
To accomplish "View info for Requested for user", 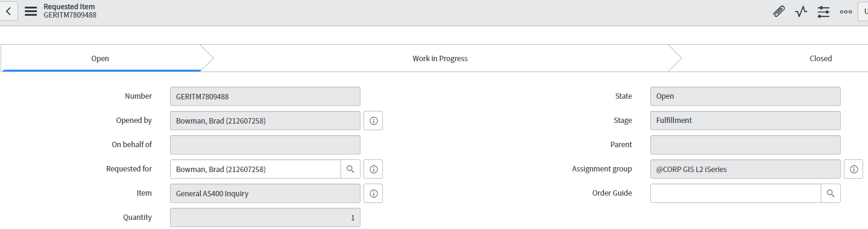I will (373, 169).
